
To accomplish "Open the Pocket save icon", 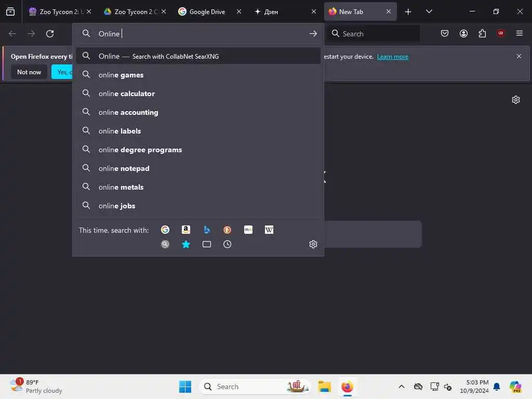I will [x=445, y=33].
